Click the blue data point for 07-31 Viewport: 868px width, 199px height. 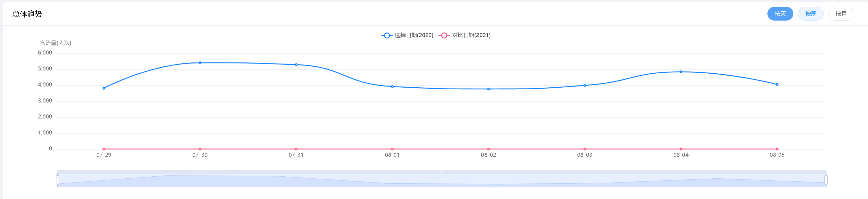tap(296, 64)
